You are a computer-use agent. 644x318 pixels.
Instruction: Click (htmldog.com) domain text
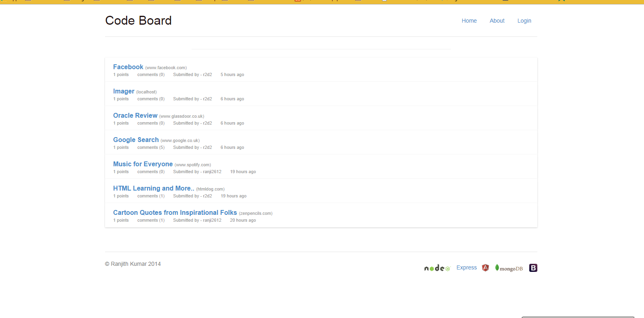(x=210, y=189)
